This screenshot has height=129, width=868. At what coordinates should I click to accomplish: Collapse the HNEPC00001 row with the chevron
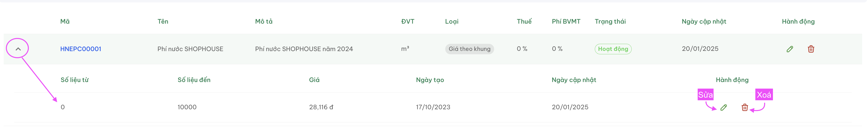coord(18,49)
